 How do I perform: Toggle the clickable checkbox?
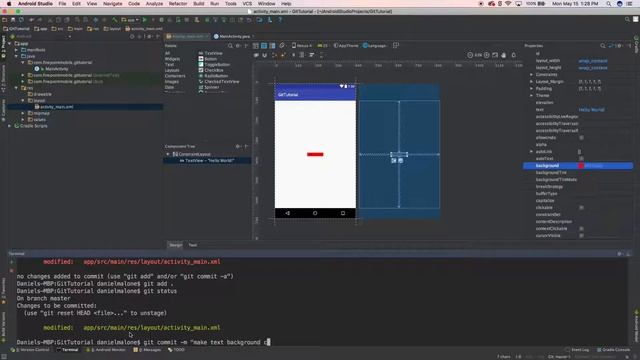click(x=581, y=208)
